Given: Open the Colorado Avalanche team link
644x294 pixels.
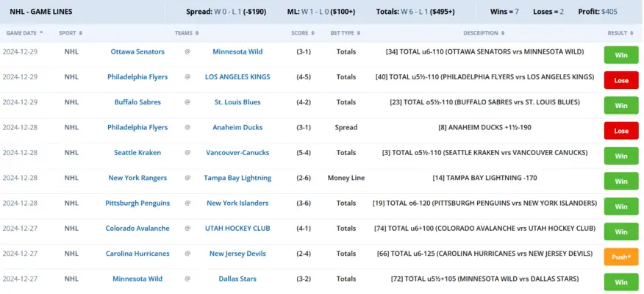Looking at the screenshot, I should [137, 229].
